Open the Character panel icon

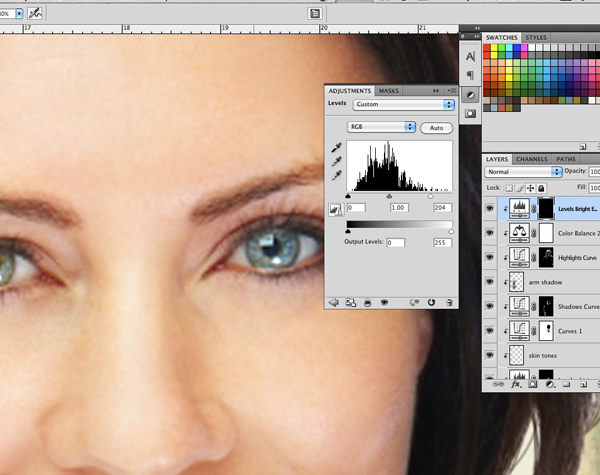pyautogui.click(x=470, y=55)
